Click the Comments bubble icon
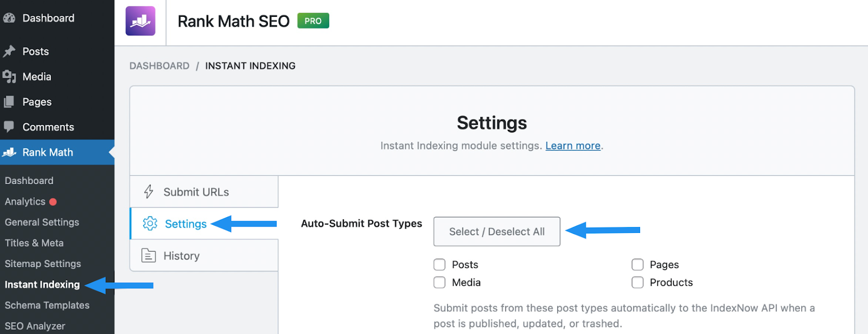The image size is (868, 334). click(9, 127)
